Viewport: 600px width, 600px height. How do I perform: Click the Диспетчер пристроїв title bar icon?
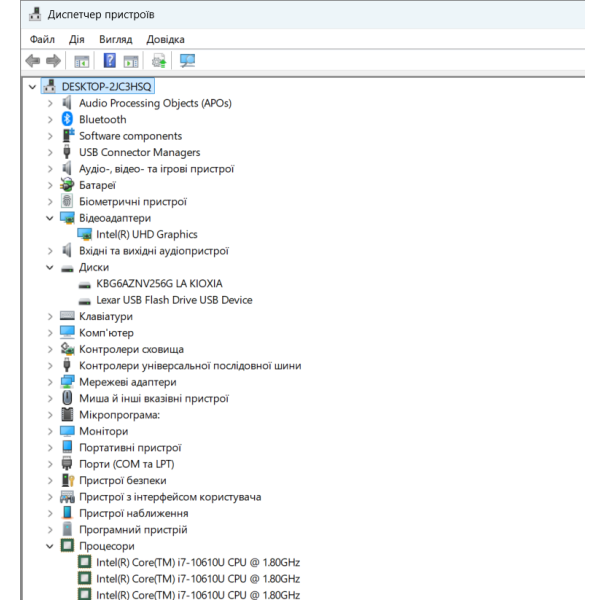click(x=35, y=14)
